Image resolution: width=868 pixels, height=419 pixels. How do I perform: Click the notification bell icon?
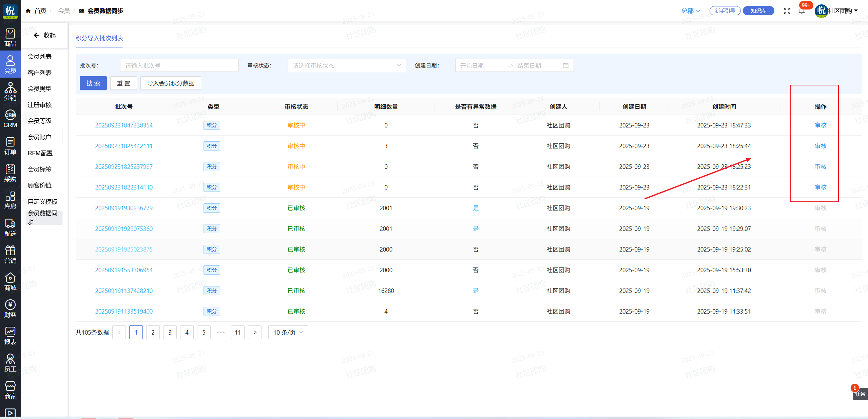tap(802, 11)
